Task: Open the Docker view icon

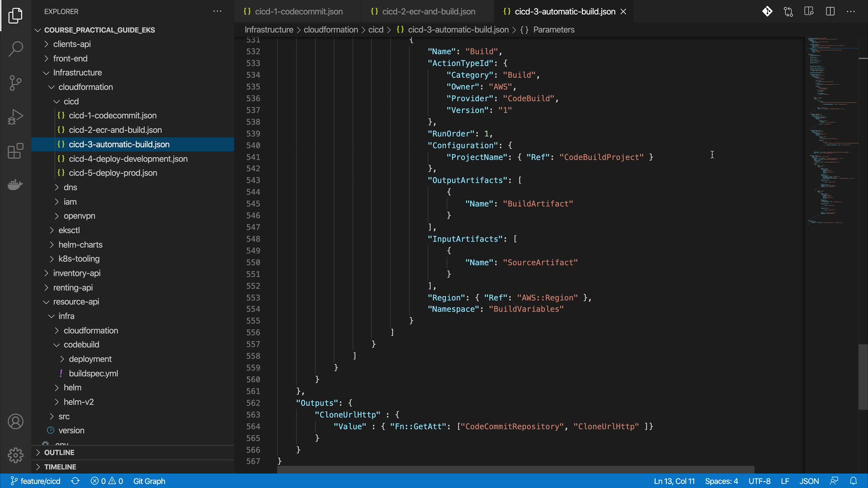Action: (x=15, y=185)
